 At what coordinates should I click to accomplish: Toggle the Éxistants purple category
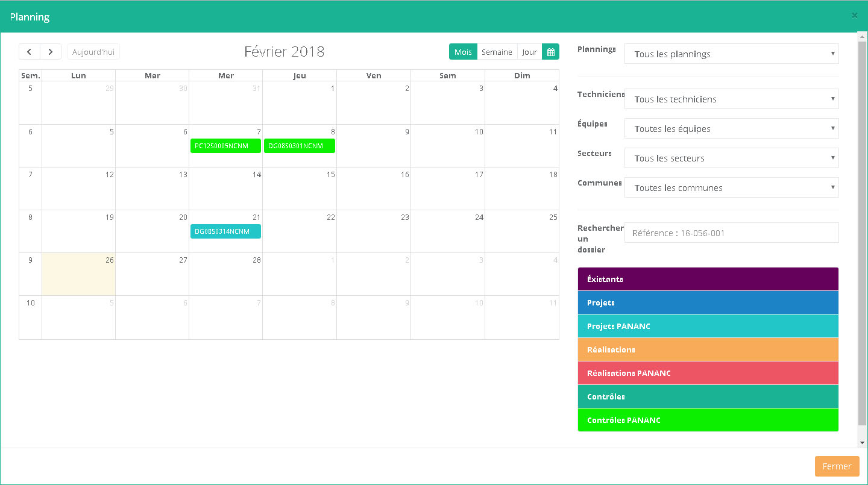click(708, 279)
